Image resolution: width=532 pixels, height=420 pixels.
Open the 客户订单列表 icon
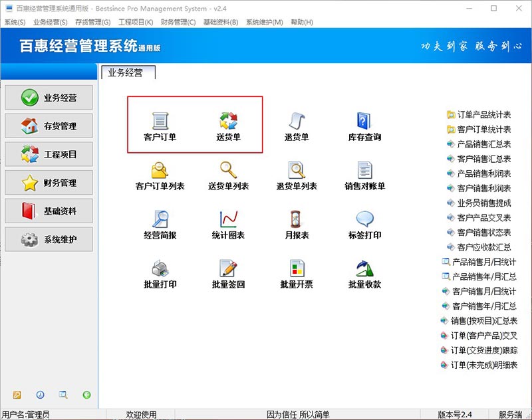tap(160, 170)
